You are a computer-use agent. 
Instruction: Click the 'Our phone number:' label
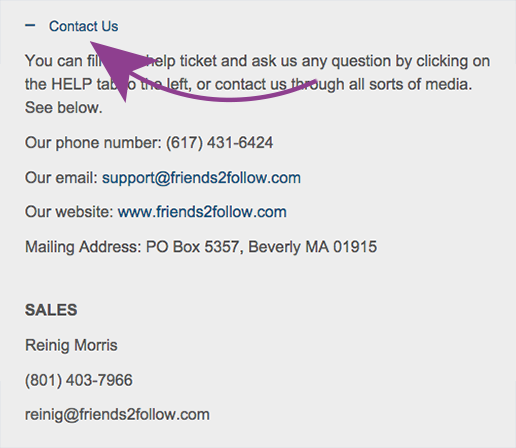[93, 143]
